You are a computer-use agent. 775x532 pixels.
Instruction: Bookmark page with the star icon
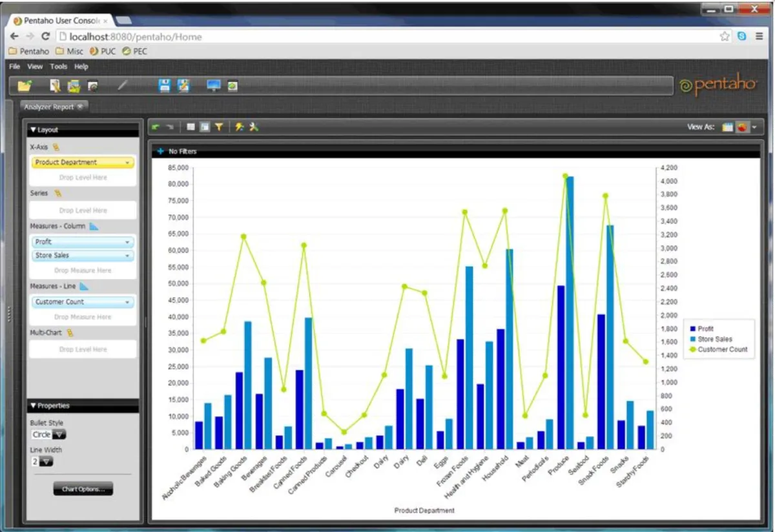(725, 37)
